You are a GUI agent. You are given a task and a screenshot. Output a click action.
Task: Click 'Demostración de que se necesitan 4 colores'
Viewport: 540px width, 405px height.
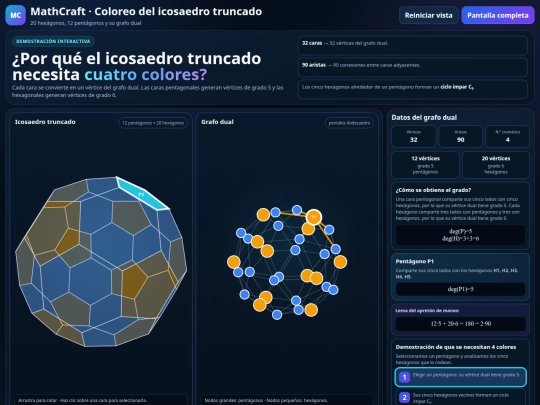point(456,347)
